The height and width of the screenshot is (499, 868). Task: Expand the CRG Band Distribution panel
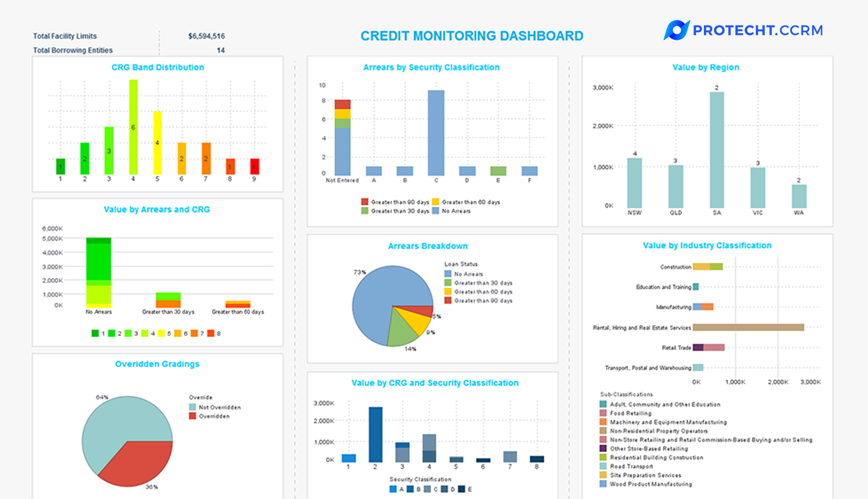pyautogui.click(x=157, y=67)
